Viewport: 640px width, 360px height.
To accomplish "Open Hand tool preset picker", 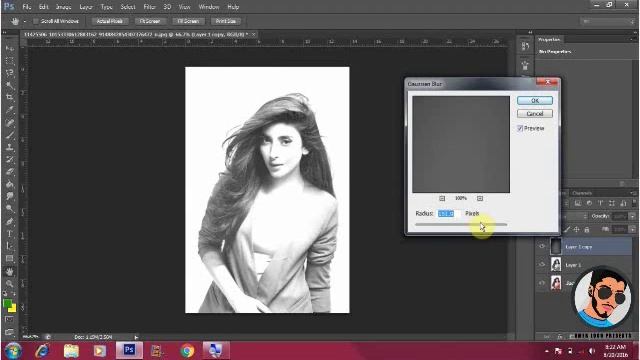I will [24, 21].
